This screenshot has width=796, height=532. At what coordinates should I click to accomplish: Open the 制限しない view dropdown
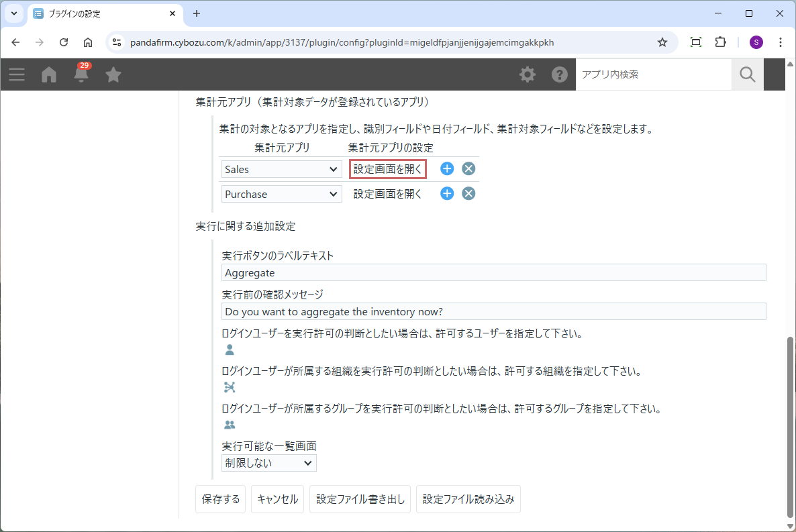[268, 463]
